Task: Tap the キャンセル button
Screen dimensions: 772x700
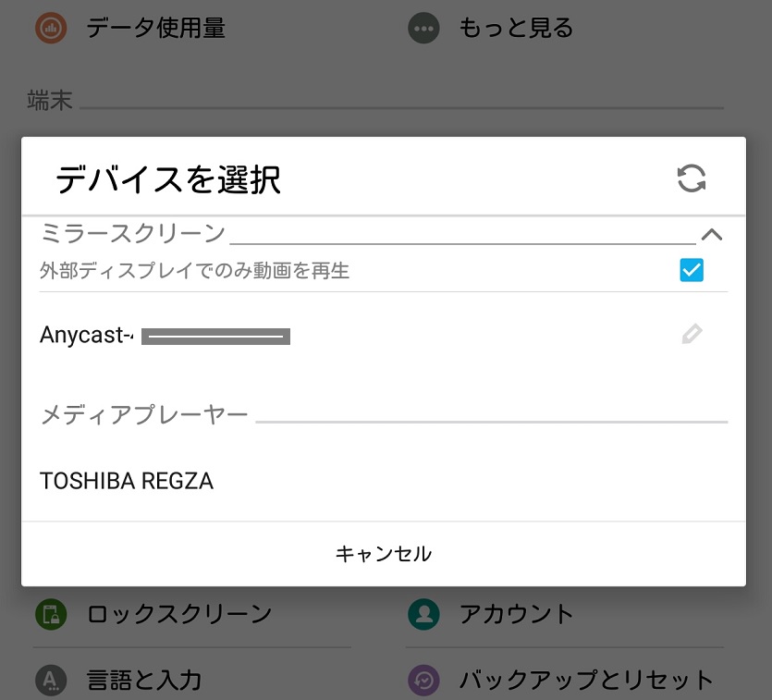Action: click(x=384, y=554)
